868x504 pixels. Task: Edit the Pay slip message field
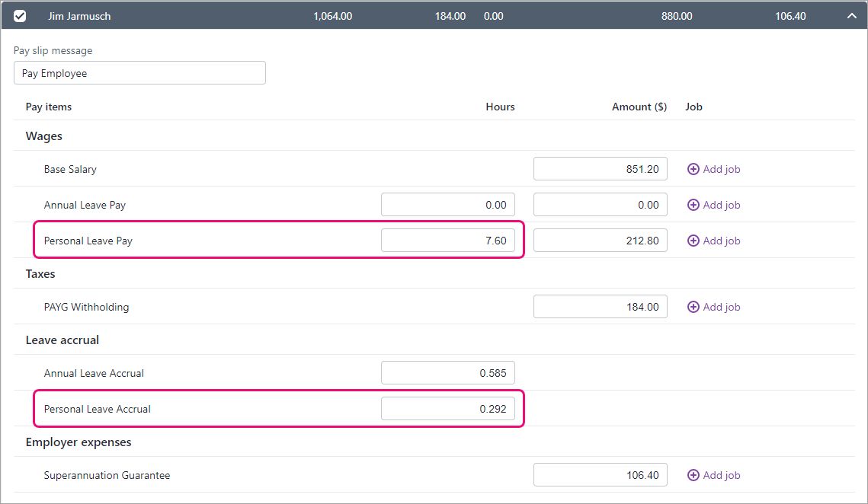point(139,73)
